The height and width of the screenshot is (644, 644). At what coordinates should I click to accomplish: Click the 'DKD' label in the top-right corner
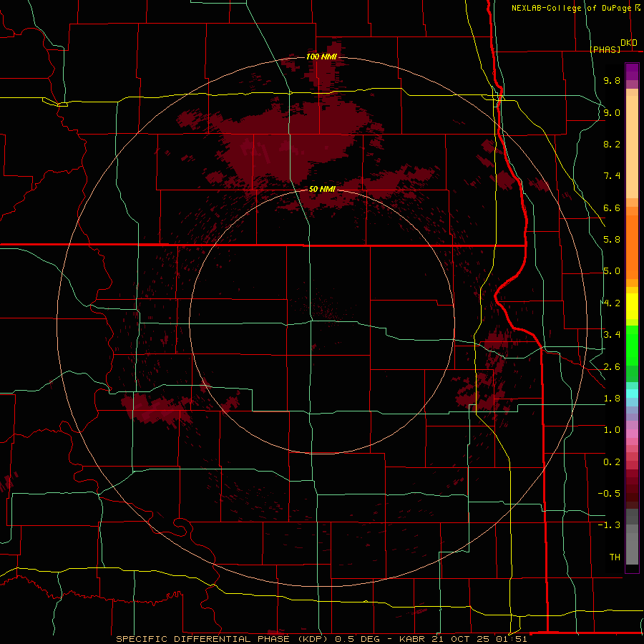pos(629,43)
